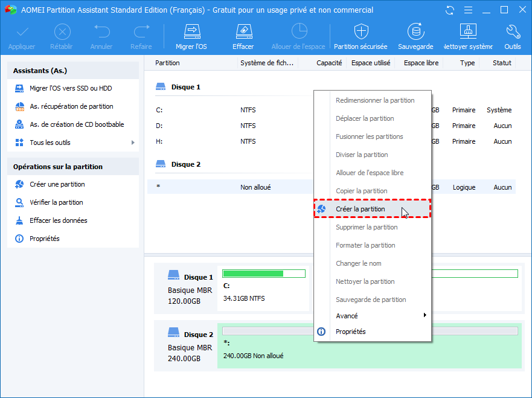Click the Annuler undo icon
This screenshot has width=532, height=398.
click(102, 31)
